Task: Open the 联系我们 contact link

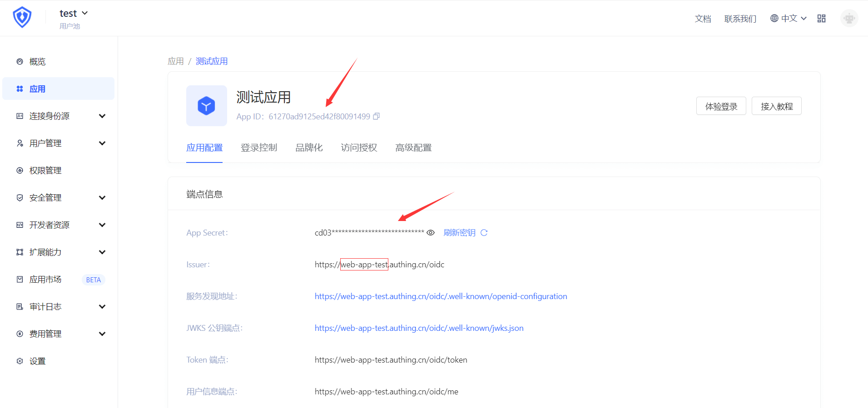Action: [740, 19]
